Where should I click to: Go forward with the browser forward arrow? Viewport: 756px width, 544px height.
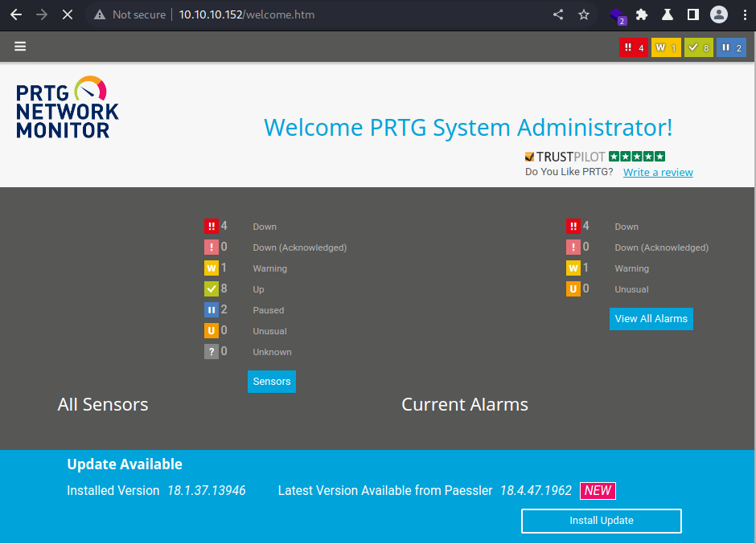coord(42,14)
